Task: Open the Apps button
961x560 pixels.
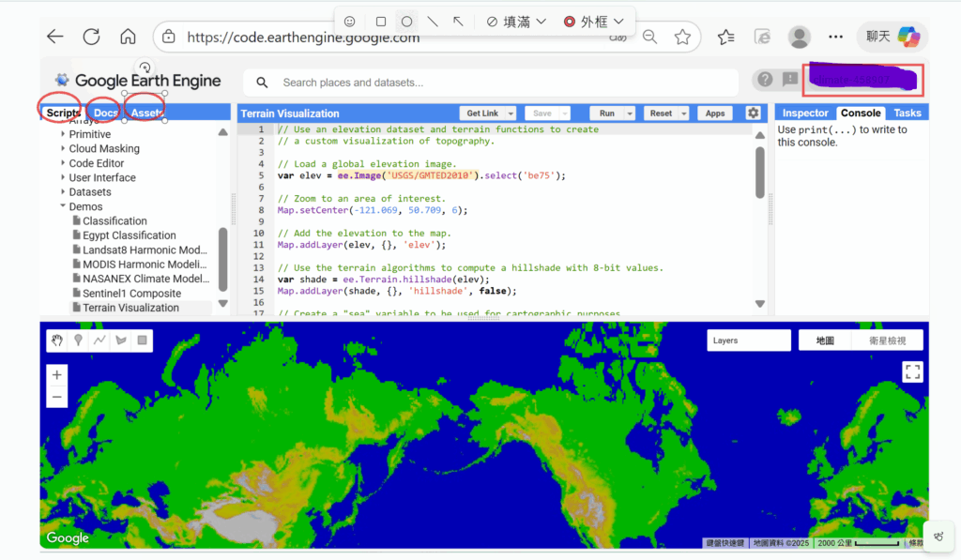Action: point(715,114)
